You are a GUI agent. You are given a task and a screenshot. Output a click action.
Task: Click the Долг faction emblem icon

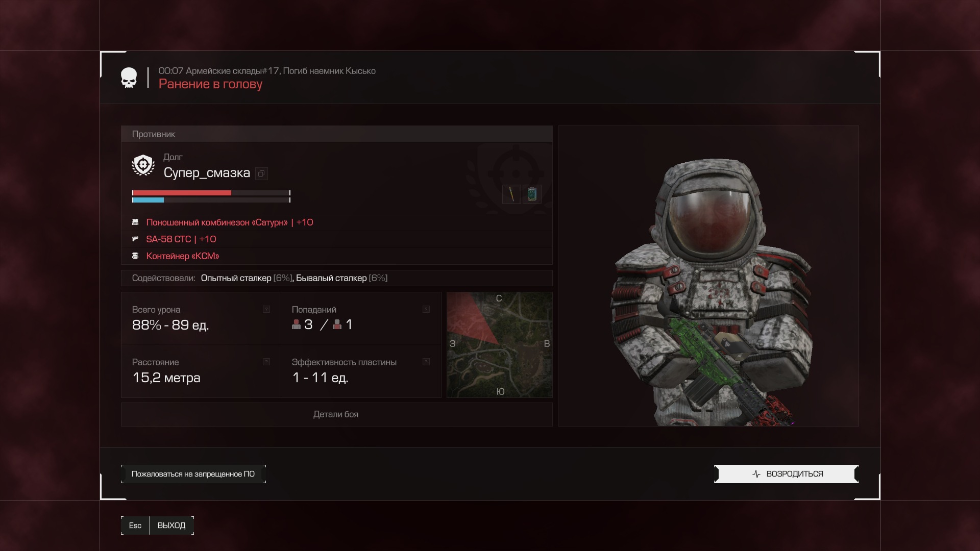[x=143, y=165]
